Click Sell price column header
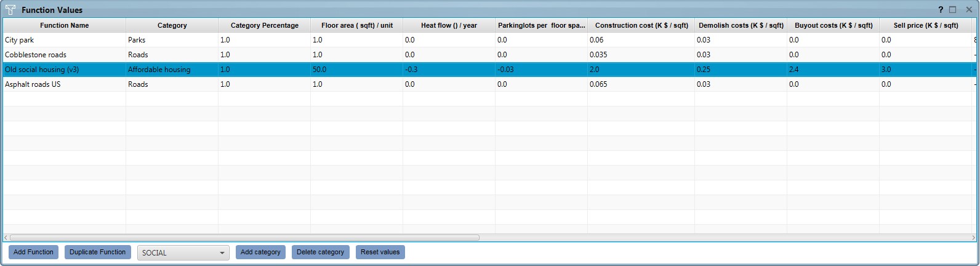980x266 pixels. pyautogui.click(x=926, y=25)
